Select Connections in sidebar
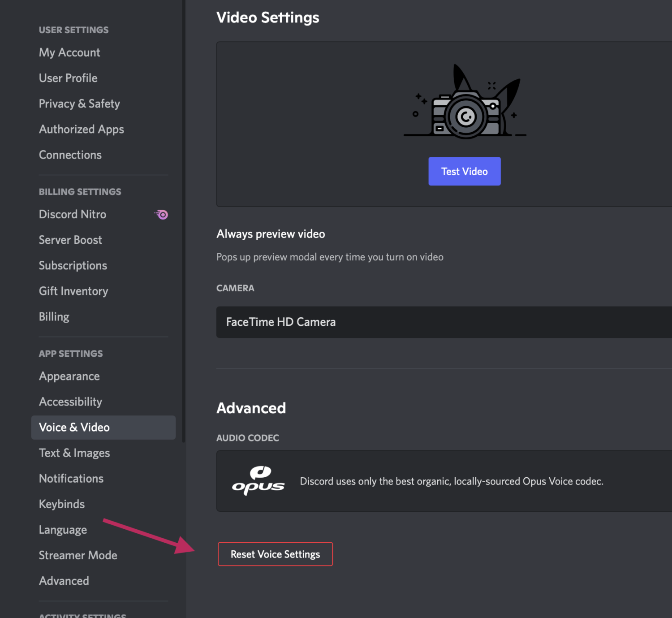This screenshot has height=618, width=672. (x=70, y=155)
